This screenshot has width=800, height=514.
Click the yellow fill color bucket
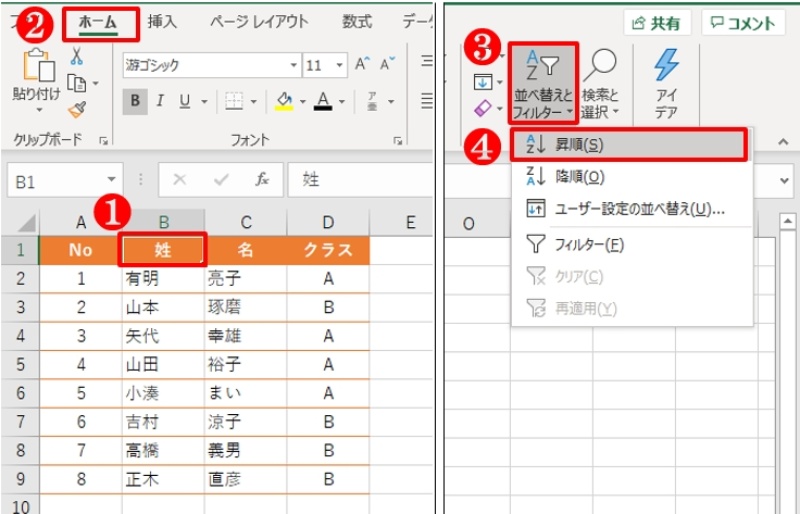pyautogui.click(x=283, y=101)
